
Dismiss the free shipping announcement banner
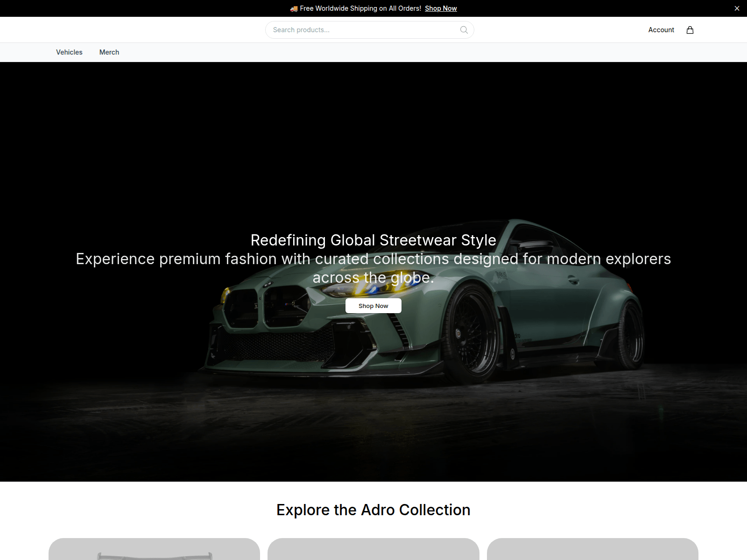tap(737, 8)
